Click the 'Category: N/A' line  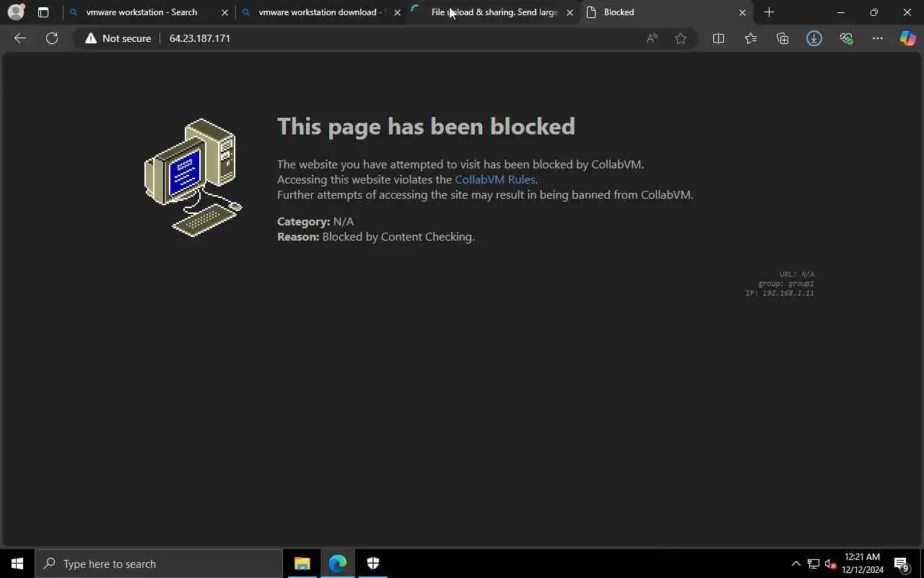[315, 221]
